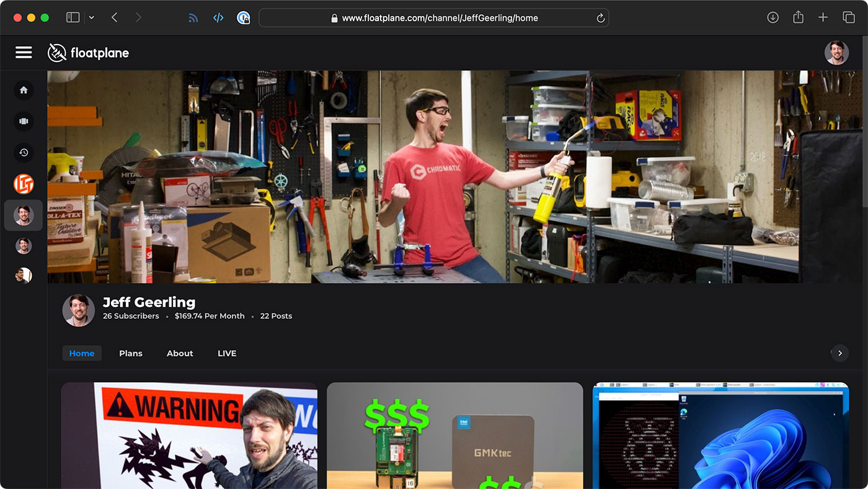Click the Jeff Geerling channel avatar
Viewport: 868px width, 489px height.
click(x=79, y=310)
